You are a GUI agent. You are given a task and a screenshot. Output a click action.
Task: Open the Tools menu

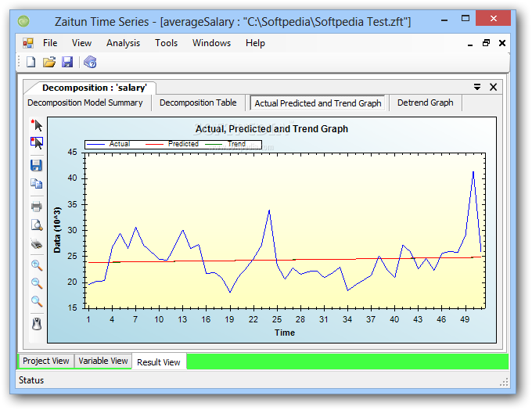point(166,43)
